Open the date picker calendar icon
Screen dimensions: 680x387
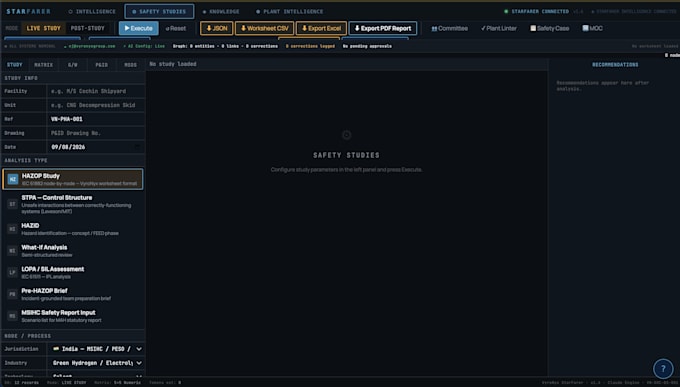(x=137, y=147)
